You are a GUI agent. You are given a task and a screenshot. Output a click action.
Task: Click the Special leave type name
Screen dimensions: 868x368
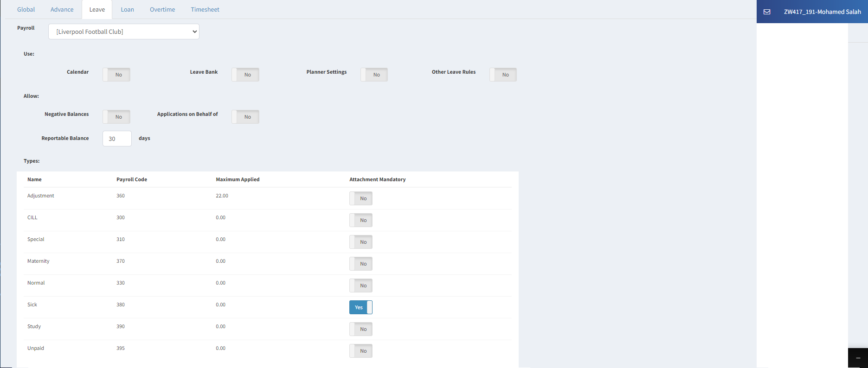coord(36,239)
